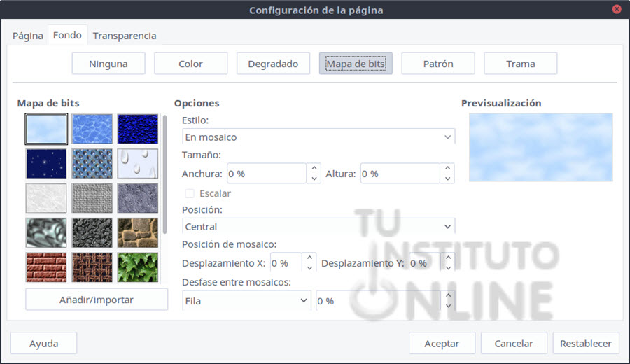The height and width of the screenshot is (364, 630).
Task: Click the bitmap list vertical scrollbar
Action: pyautogui.click(x=164, y=175)
